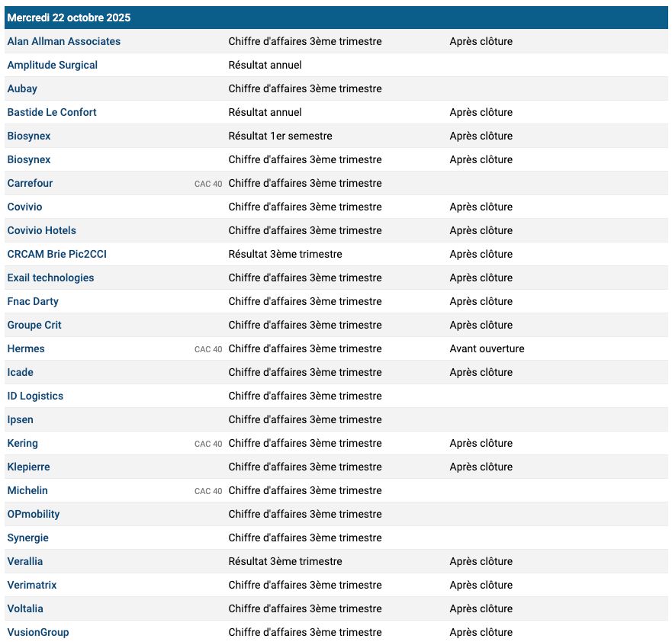Click the Michelin company link

(x=27, y=490)
